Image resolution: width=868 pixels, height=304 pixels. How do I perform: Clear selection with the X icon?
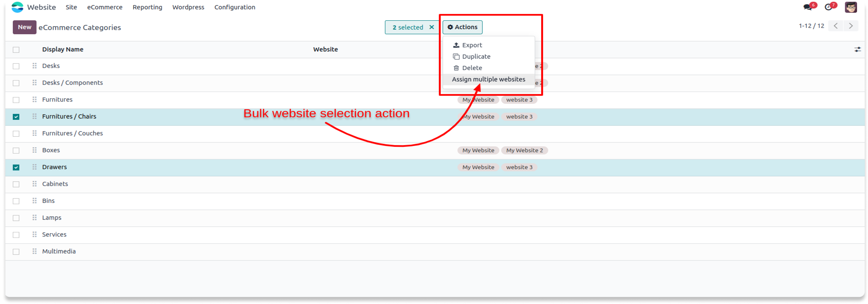[431, 27]
